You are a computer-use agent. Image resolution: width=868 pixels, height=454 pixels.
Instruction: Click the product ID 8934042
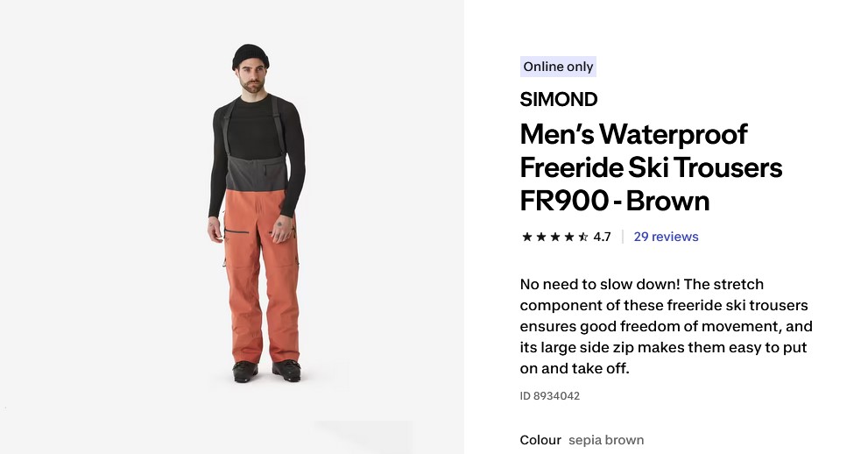[550, 396]
